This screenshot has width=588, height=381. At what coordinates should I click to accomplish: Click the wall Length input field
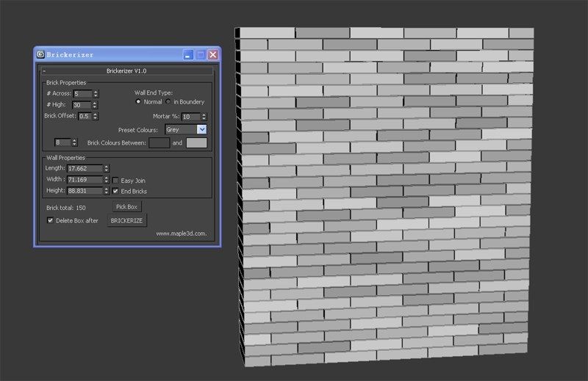[85, 169]
